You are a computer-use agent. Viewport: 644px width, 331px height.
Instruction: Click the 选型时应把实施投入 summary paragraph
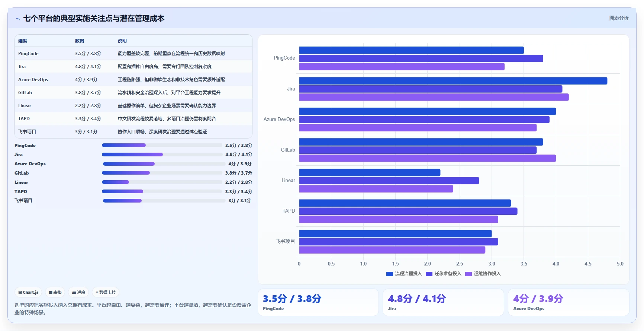point(133,309)
